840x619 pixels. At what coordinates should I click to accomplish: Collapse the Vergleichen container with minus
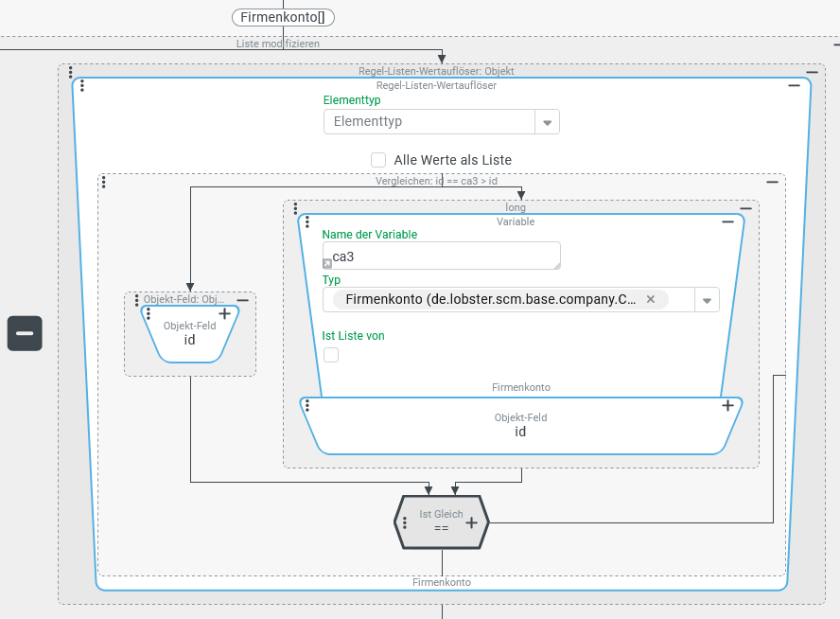[x=772, y=182]
